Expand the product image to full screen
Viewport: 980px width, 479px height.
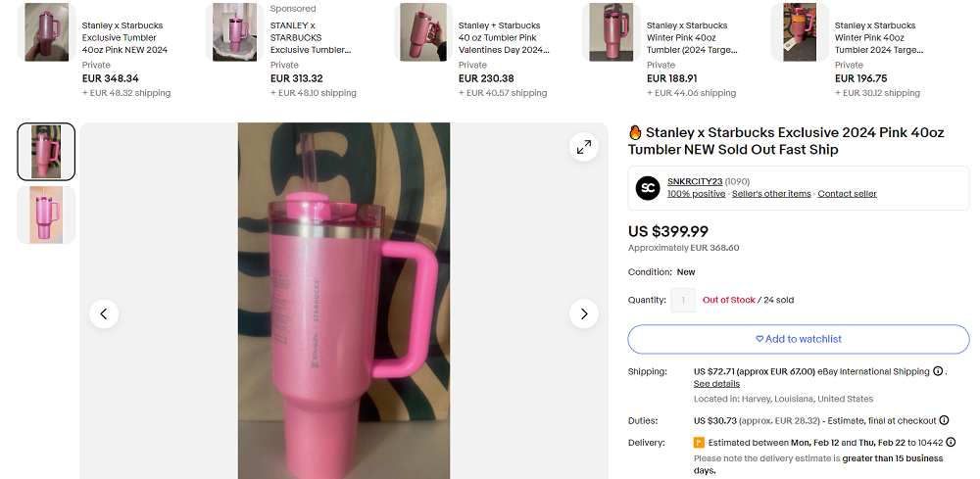(584, 147)
